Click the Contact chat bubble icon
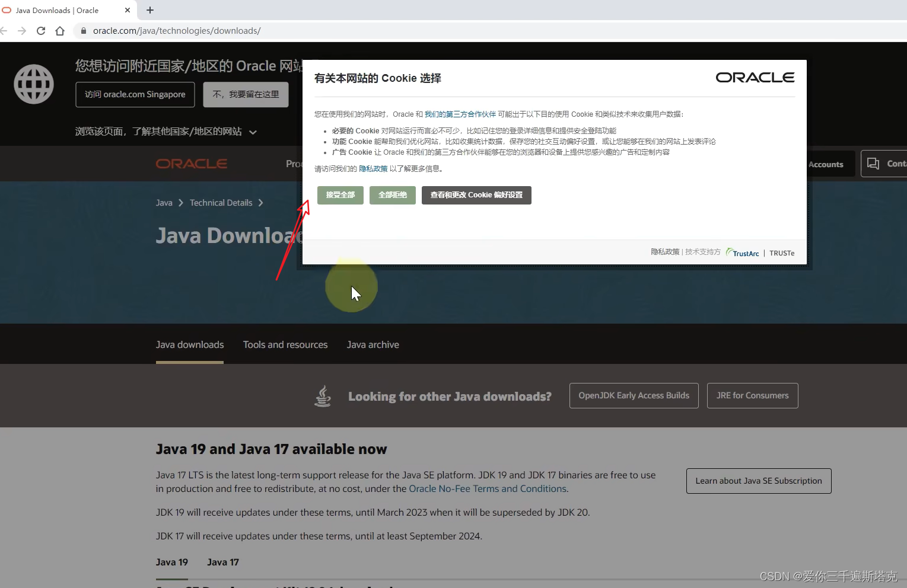 tap(873, 164)
